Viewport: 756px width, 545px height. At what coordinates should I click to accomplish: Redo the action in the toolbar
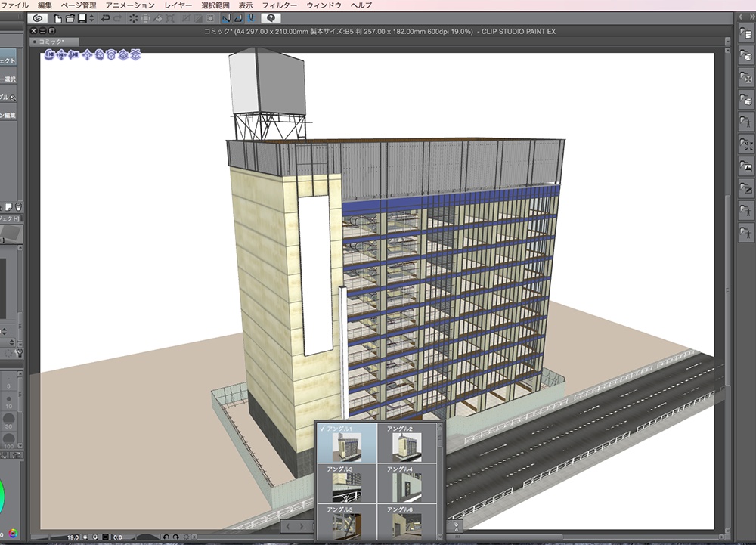(116, 18)
